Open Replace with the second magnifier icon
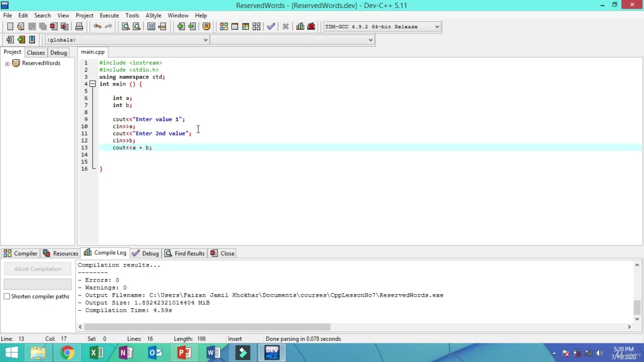Screen dimensions: 644x362 point(136,27)
